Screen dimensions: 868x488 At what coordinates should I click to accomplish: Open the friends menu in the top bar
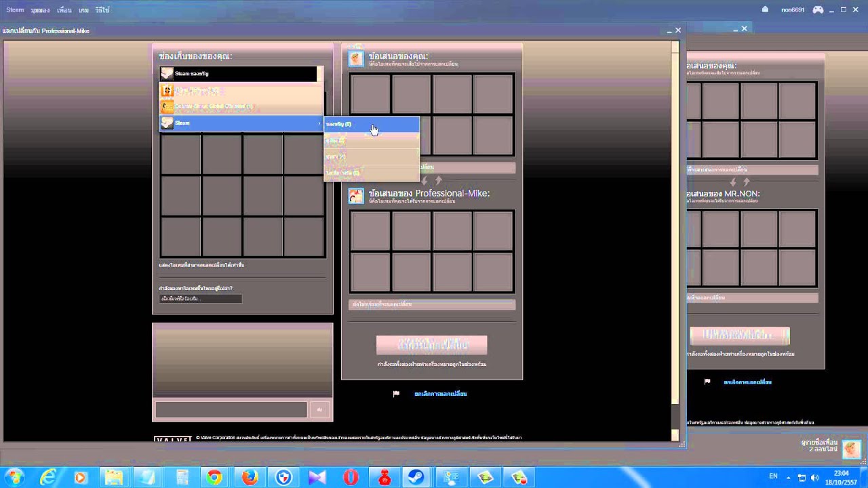point(64,10)
